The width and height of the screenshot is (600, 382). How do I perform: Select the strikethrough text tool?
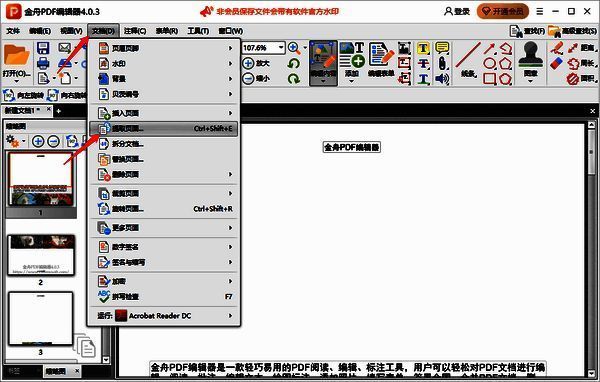(x=423, y=63)
